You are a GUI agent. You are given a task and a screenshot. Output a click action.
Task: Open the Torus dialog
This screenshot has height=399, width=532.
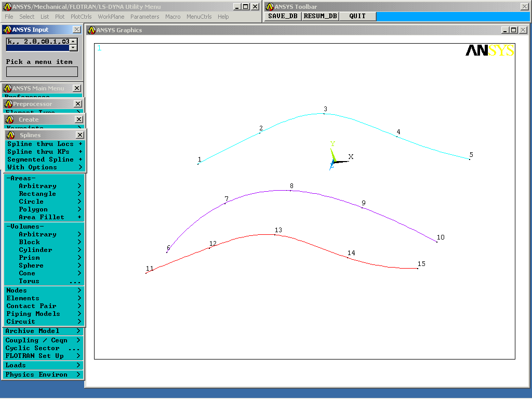coord(44,281)
